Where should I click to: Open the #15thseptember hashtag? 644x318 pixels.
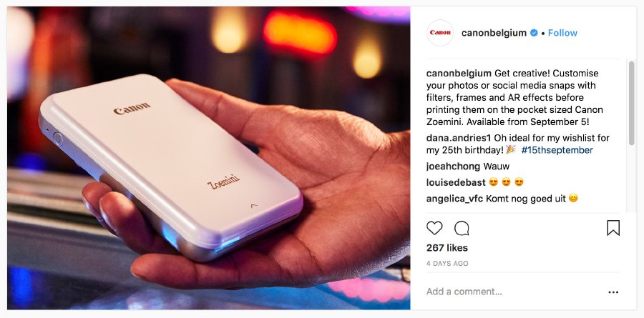tap(557, 150)
